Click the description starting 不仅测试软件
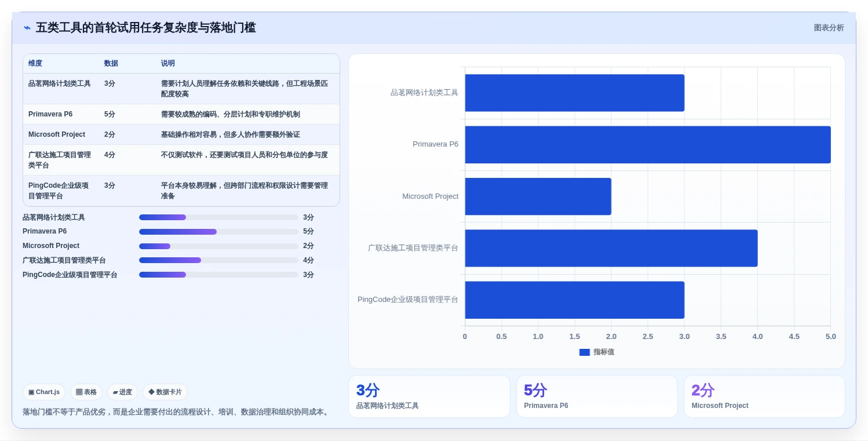Screen dimensions: 868x441 point(245,155)
